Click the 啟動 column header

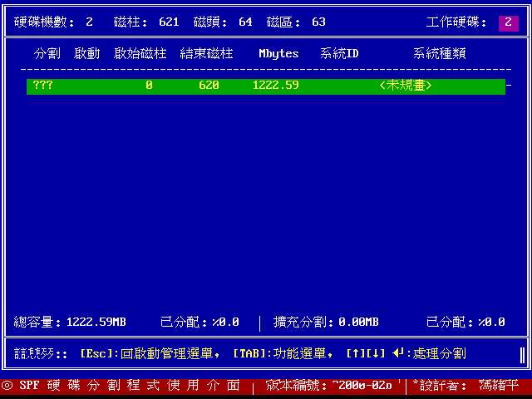click(x=86, y=54)
